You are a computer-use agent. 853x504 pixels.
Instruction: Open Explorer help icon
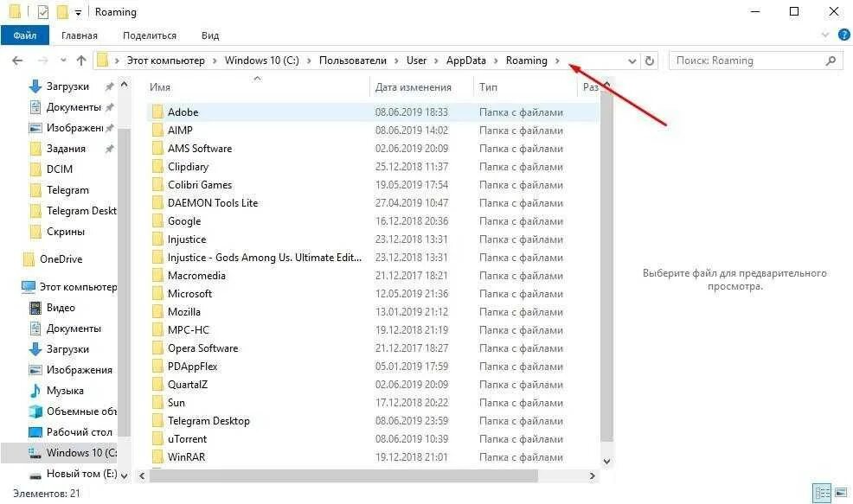(843, 35)
